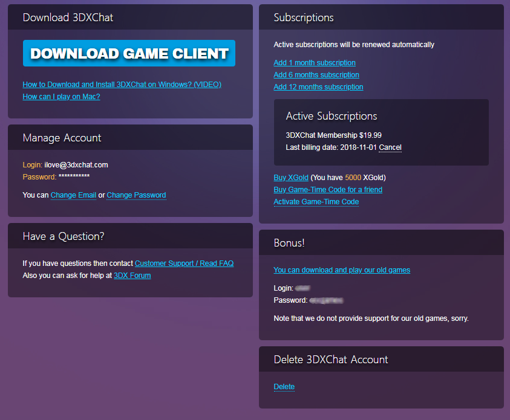Buy a Game-Time Code for a friend
510x420 pixels.
tap(328, 190)
